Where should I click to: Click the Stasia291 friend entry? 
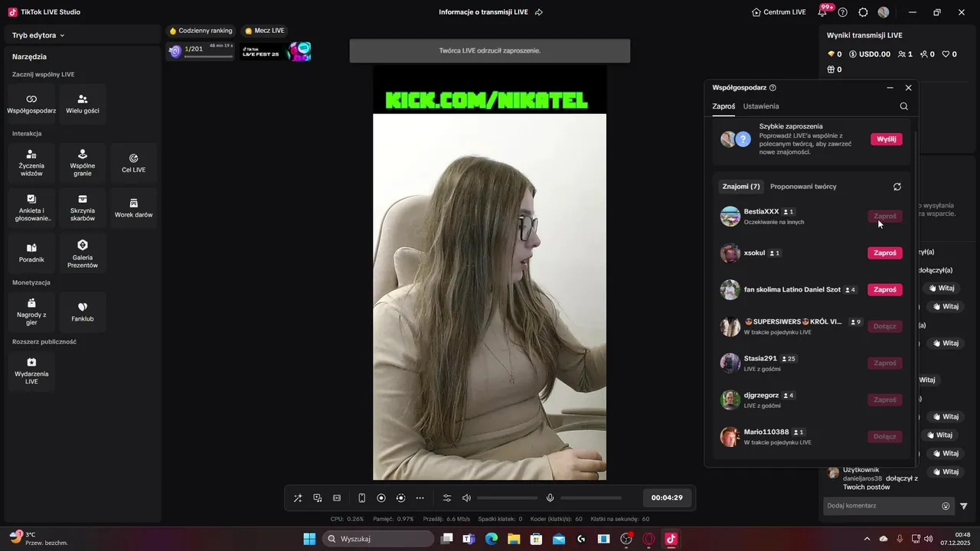(x=812, y=364)
